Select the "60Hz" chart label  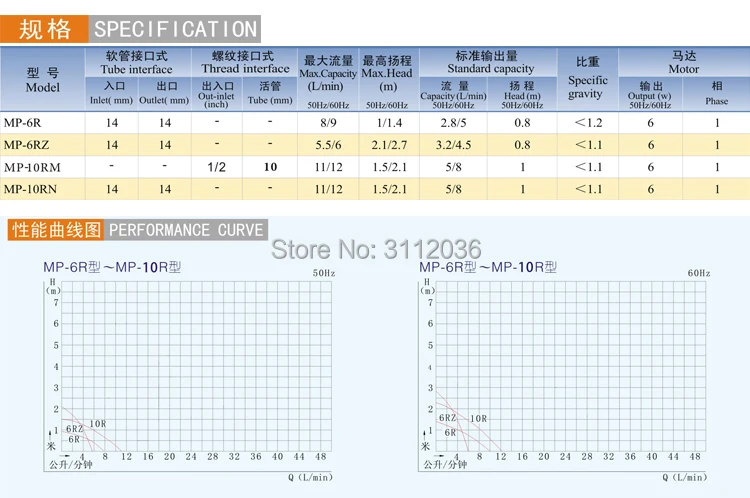point(699,273)
